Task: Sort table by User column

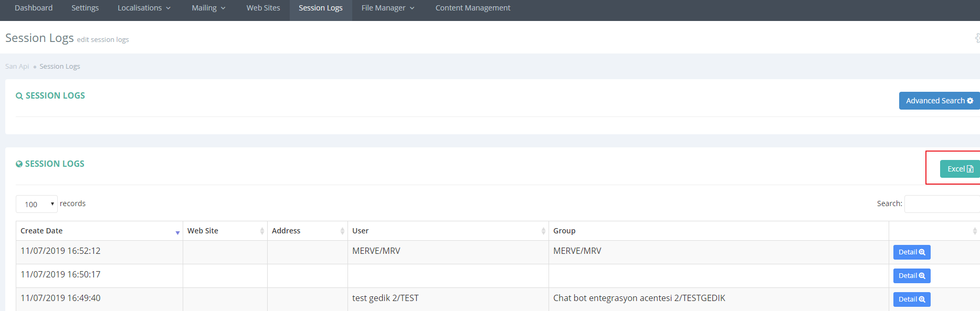Action: coord(448,231)
